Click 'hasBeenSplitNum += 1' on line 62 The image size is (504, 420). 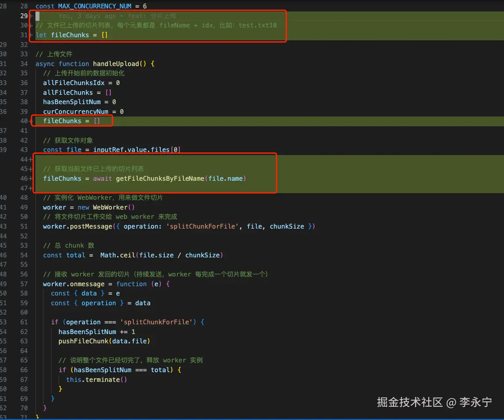97,331
